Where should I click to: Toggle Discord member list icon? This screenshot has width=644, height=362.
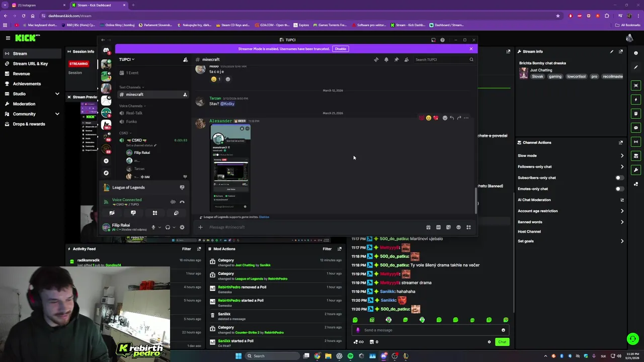[x=407, y=59]
